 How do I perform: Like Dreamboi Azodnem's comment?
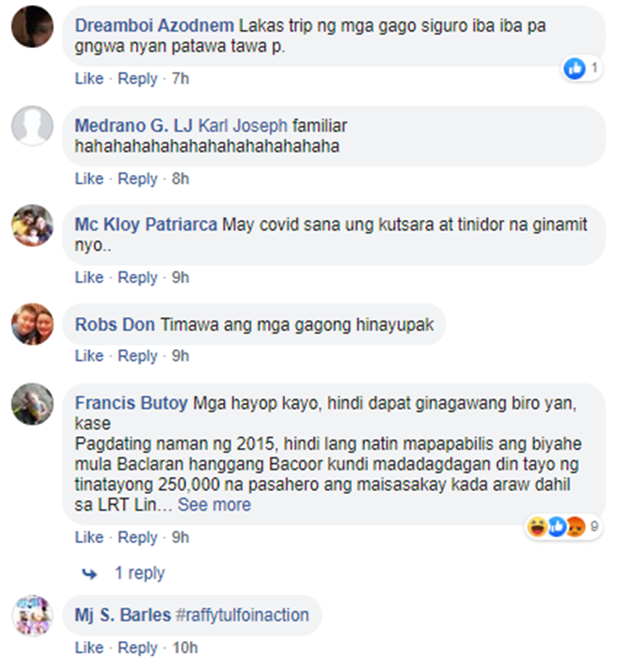tap(89, 78)
